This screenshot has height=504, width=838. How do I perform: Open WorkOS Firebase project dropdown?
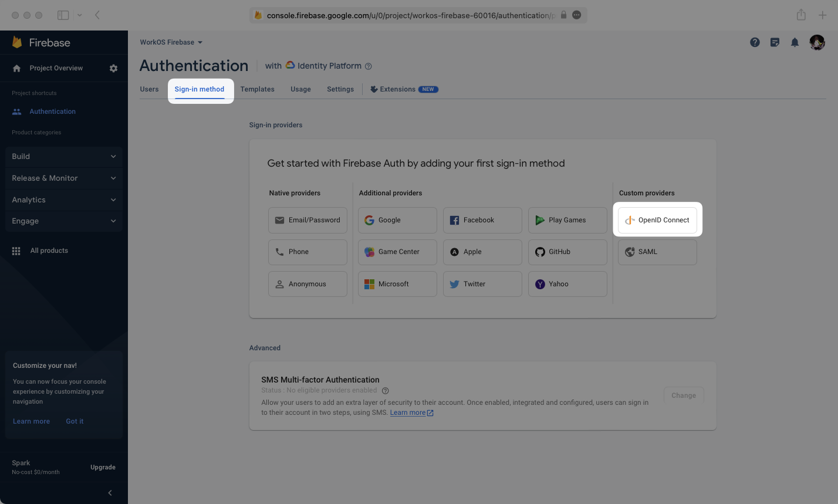171,42
